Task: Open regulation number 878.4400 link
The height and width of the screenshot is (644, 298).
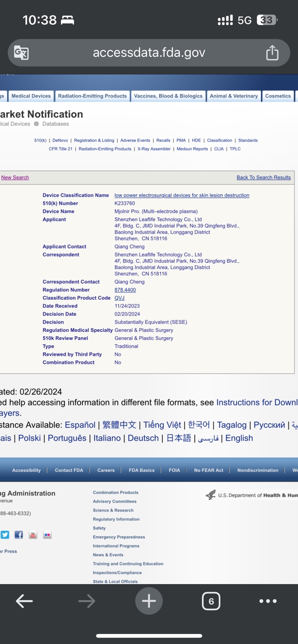Action: coord(125,290)
